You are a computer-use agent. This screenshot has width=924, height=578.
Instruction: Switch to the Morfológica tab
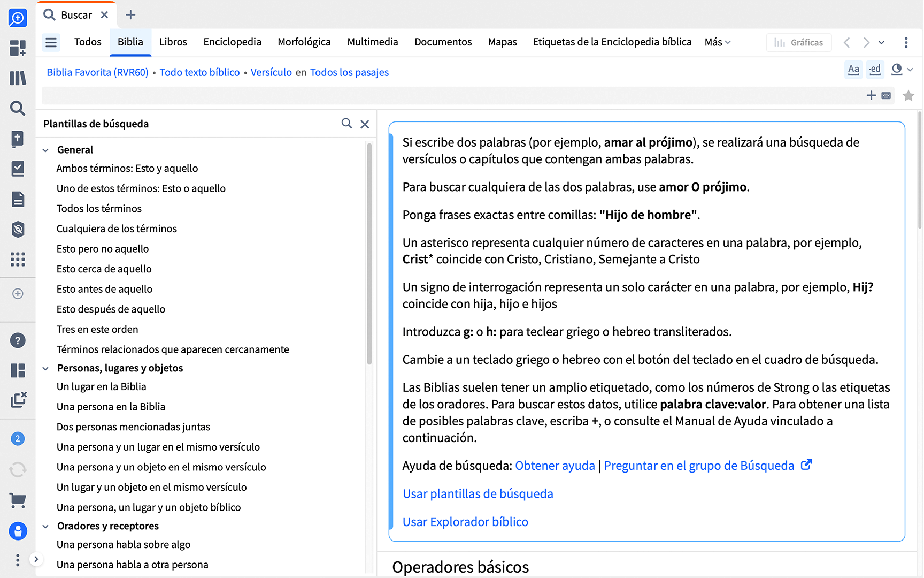coord(304,42)
